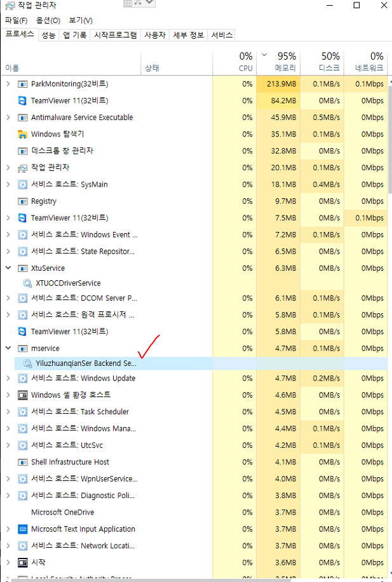The width and height of the screenshot is (392, 582).
Task: Click the TeamViewer icon in the 84.2MB row
Action: coord(23,101)
